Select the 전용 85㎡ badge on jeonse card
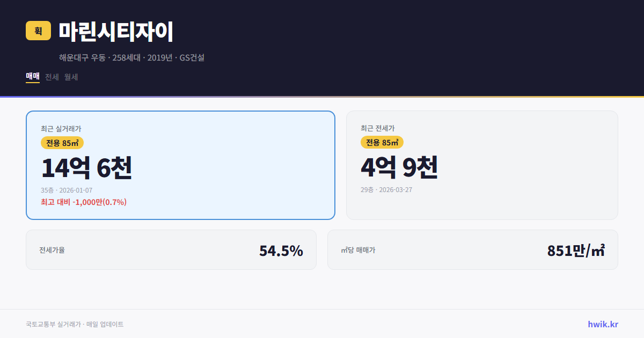This screenshot has height=338, width=644. [382, 143]
